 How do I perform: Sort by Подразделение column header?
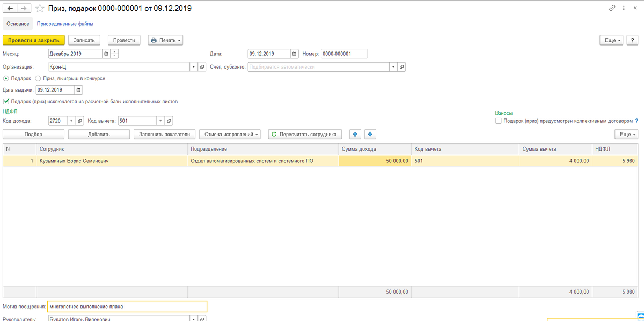click(263, 148)
